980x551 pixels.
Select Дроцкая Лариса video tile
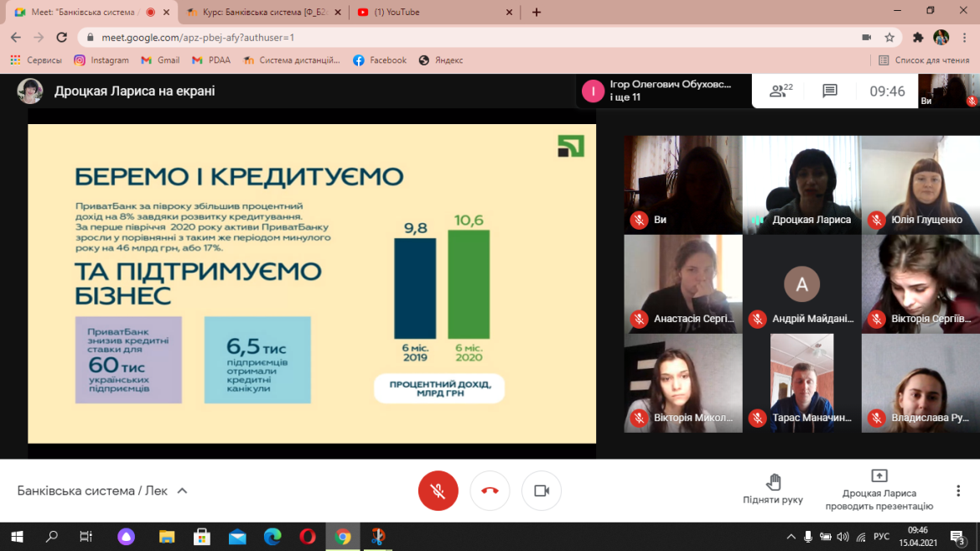802,185
